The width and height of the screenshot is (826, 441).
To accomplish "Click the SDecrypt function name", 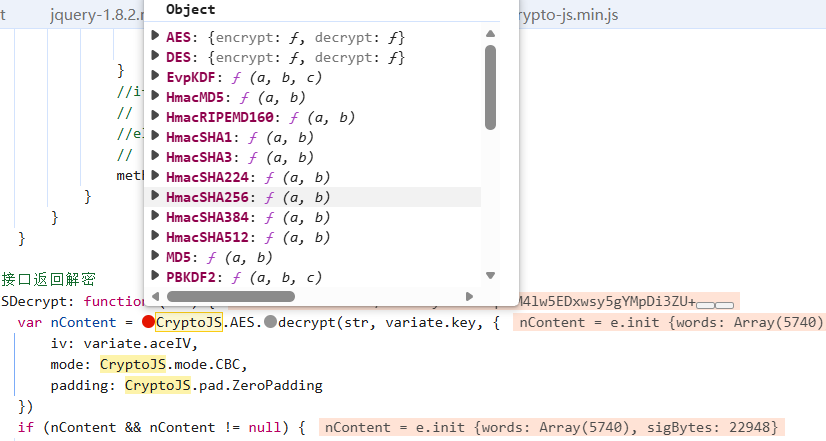I will [x=34, y=301].
